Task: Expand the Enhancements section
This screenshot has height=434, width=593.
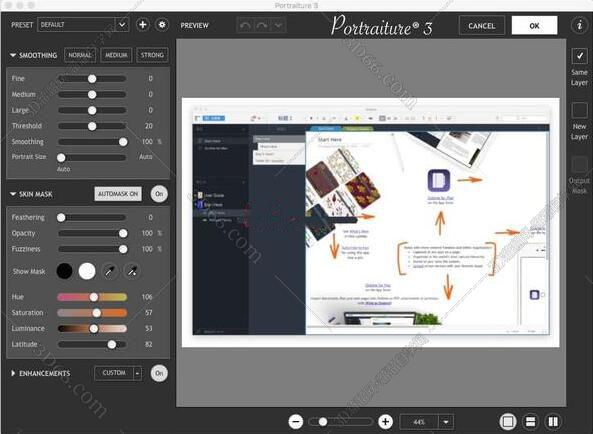Action: [x=13, y=373]
